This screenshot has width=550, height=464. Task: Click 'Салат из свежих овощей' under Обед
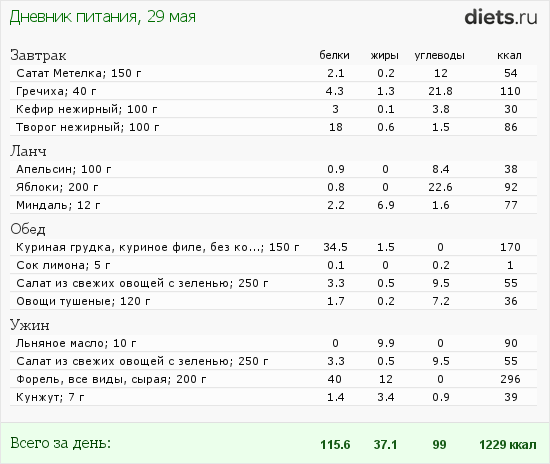(273, 283)
